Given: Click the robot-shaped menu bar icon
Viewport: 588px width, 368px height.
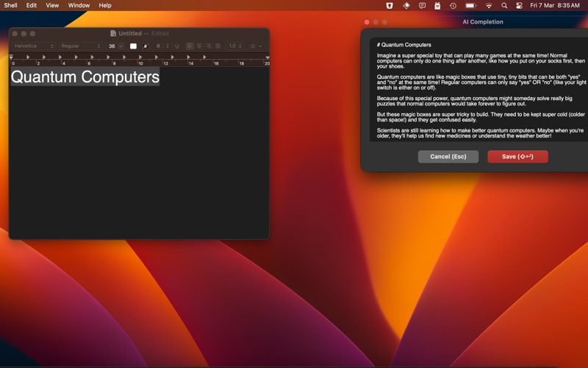Looking at the screenshot, I should 437,6.
